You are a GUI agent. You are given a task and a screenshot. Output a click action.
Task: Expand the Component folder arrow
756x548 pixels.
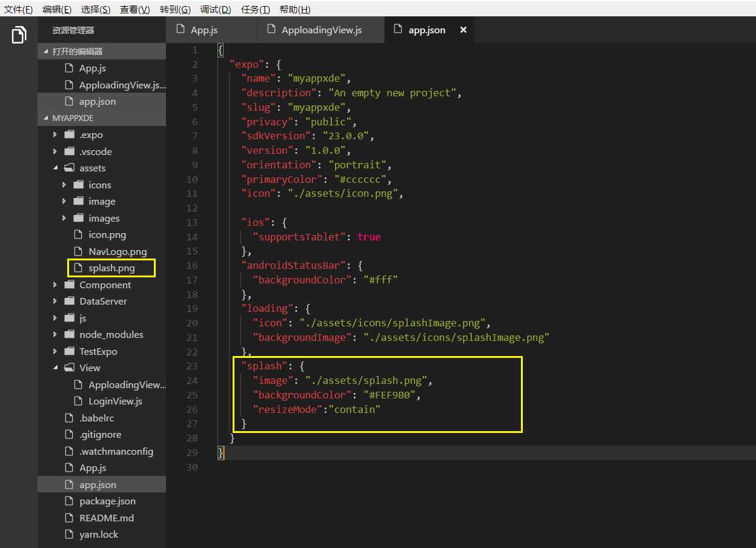click(x=55, y=285)
